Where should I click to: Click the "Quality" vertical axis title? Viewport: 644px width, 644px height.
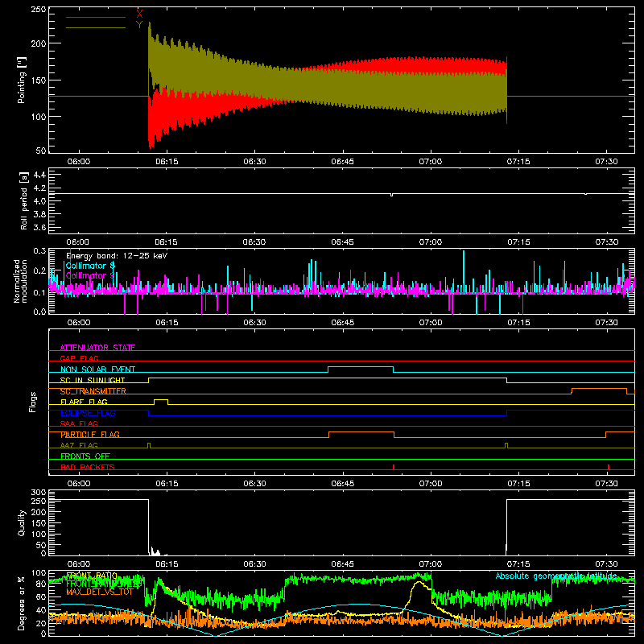pyautogui.click(x=22, y=522)
